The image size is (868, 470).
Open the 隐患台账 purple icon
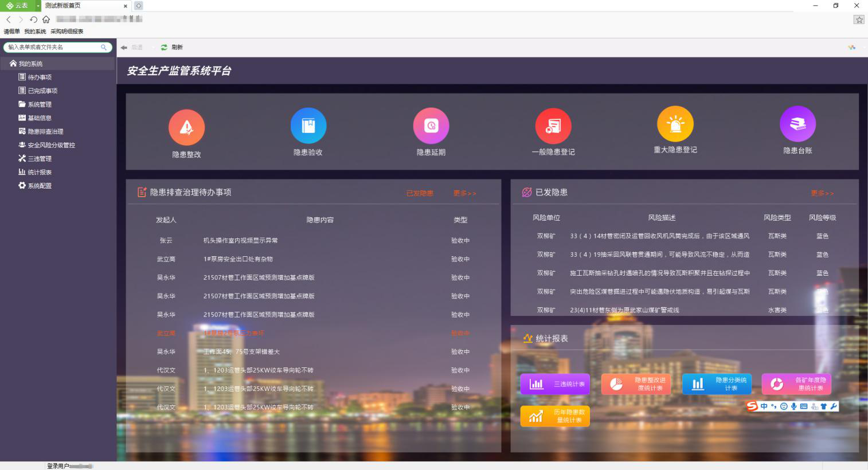pos(797,124)
